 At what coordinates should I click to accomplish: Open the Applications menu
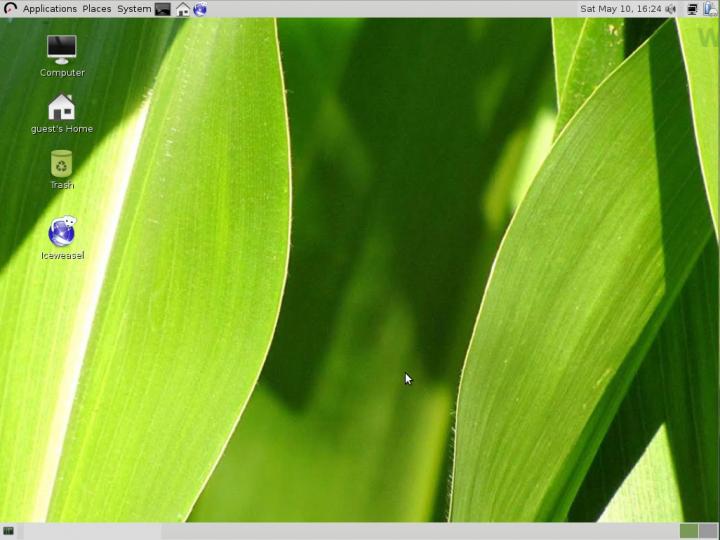(49, 9)
